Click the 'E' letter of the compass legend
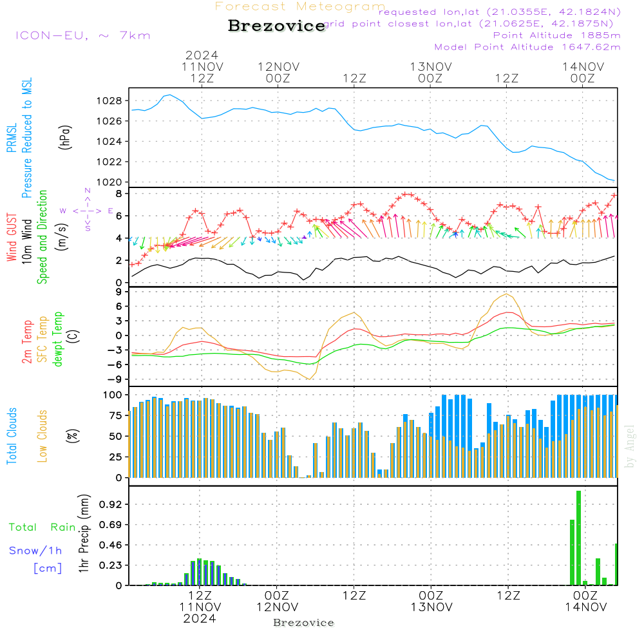The height and width of the screenshot is (644, 644). [111, 211]
